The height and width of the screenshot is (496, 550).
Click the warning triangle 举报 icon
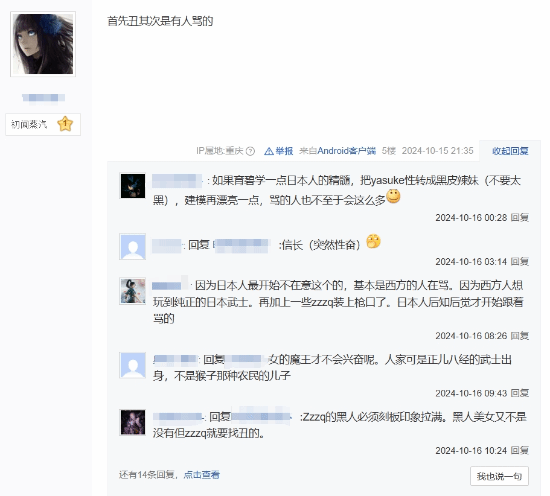tap(269, 151)
